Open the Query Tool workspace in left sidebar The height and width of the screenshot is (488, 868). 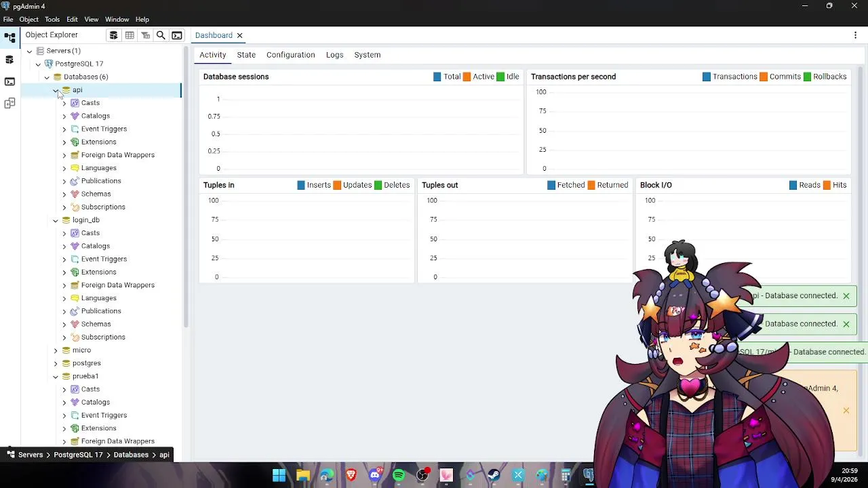click(9, 60)
